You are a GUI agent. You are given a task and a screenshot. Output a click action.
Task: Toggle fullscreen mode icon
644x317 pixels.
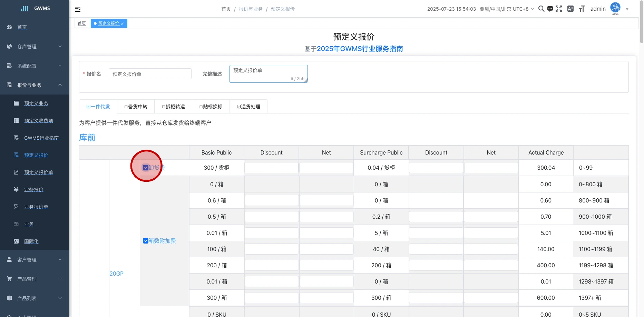(559, 9)
